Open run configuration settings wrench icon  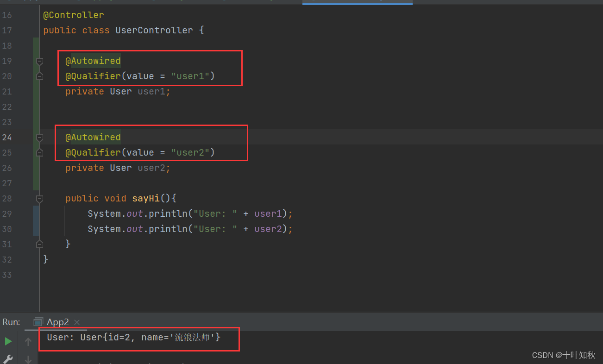(x=8, y=359)
